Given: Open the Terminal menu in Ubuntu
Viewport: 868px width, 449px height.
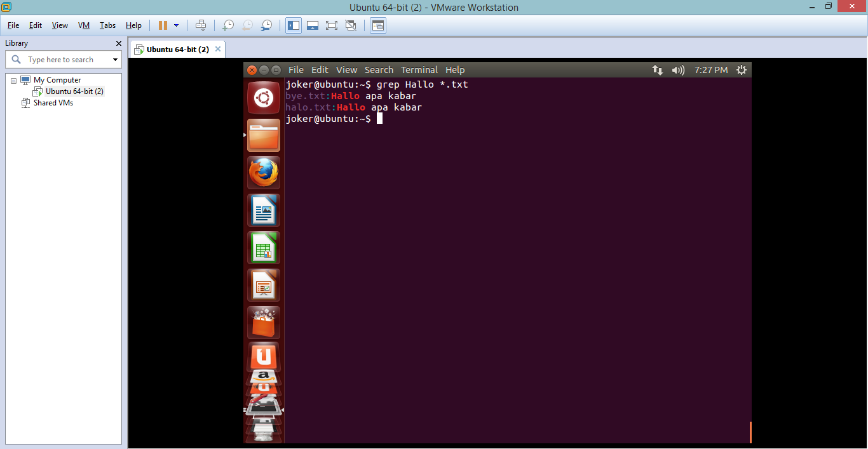Looking at the screenshot, I should [419, 70].
